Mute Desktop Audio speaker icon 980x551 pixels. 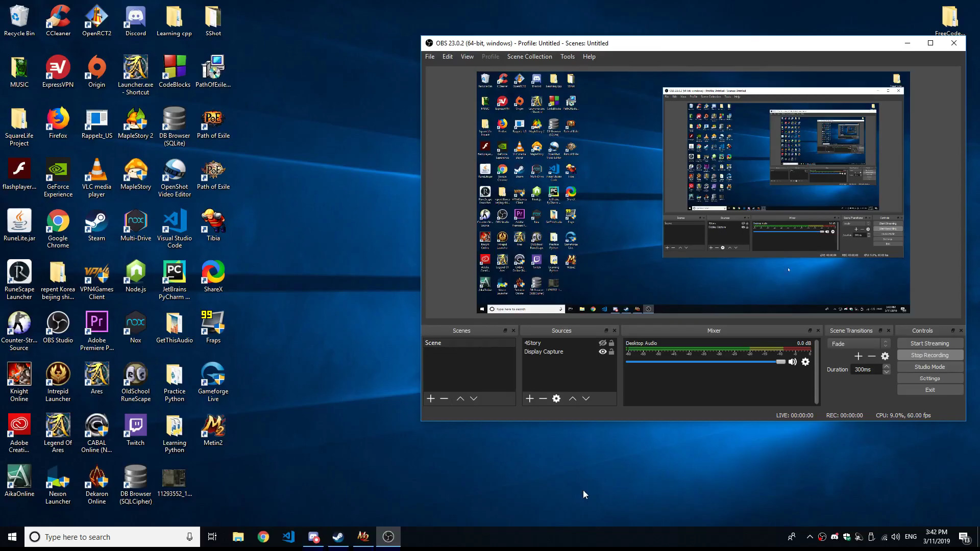click(792, 362)
